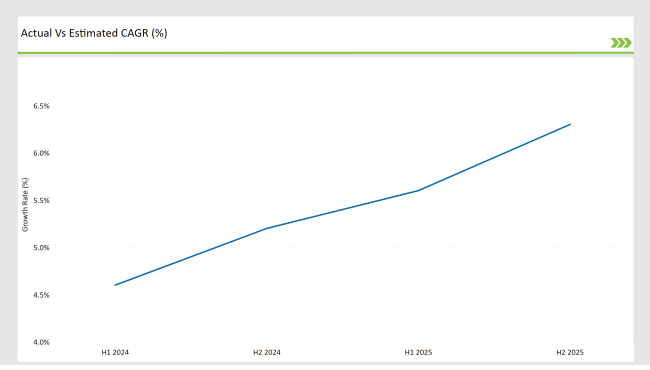Click the 5.5% y-axis tick label
This screenshot has width=650, height=370.
41,201
